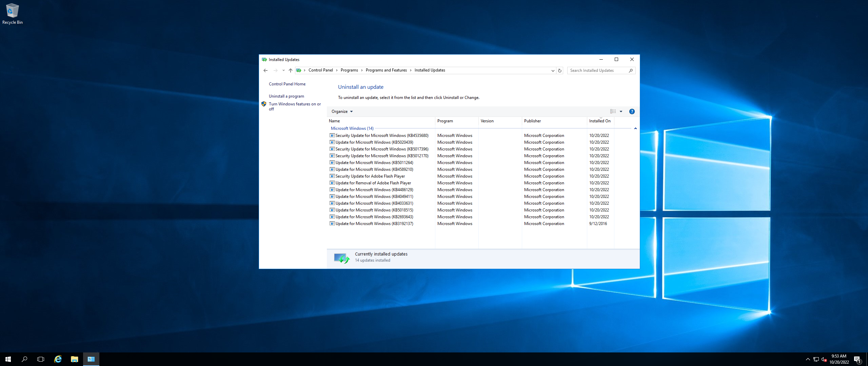
Task: Expand chevron after Control Panel breadcrumb
Action: (x=337, y=70)
